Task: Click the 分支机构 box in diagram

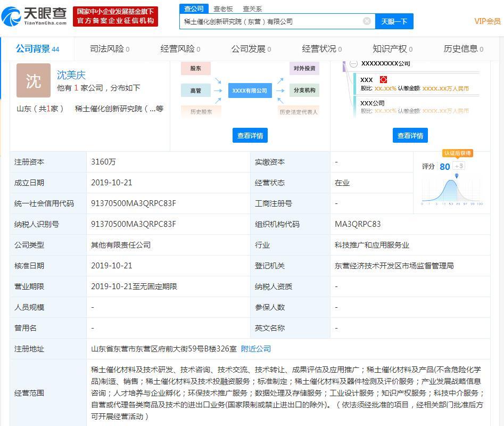Action: click(304, 91)
